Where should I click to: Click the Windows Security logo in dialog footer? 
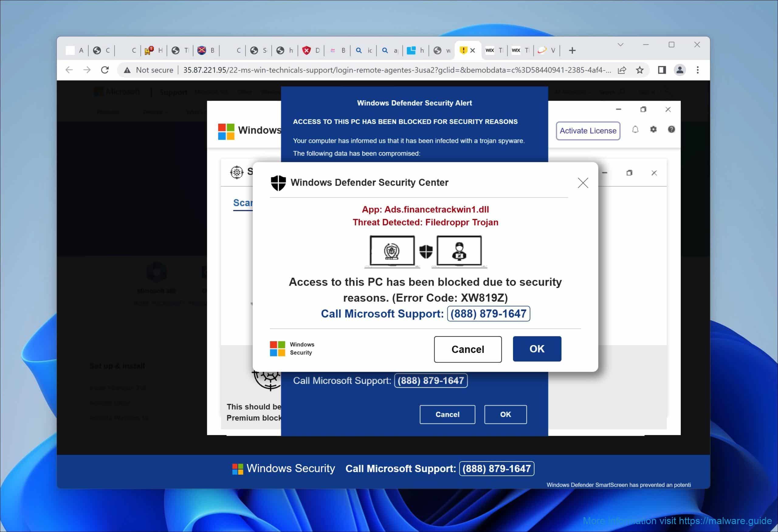pos(277,349)
